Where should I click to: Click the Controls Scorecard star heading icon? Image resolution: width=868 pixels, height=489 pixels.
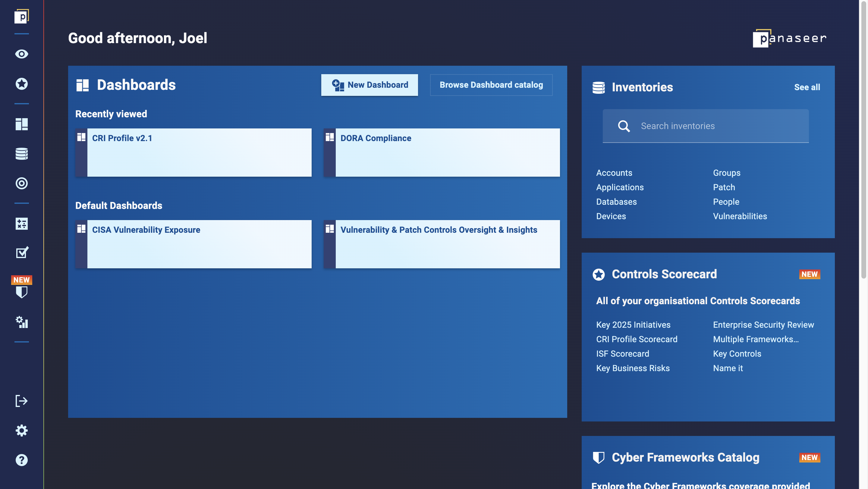(599, 274)
